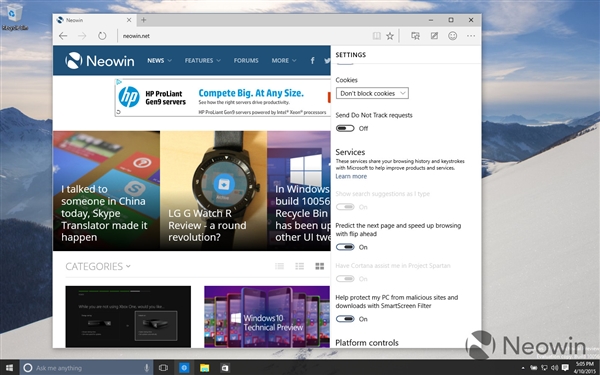Click the Neowin logo on the site header
The height and width of the screenshot is (375, 600).
click(x=99, y=60)
